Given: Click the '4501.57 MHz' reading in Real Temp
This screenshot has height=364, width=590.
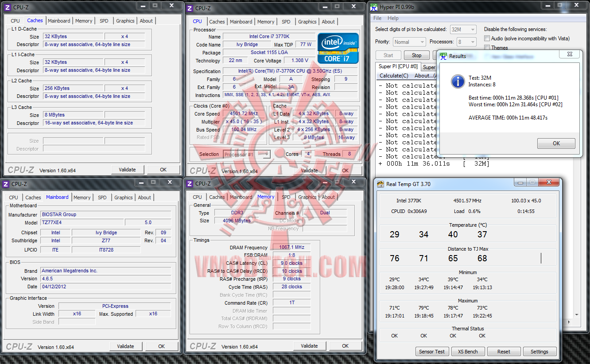Looking at the screenshot, I should click(x=467, y=201).
